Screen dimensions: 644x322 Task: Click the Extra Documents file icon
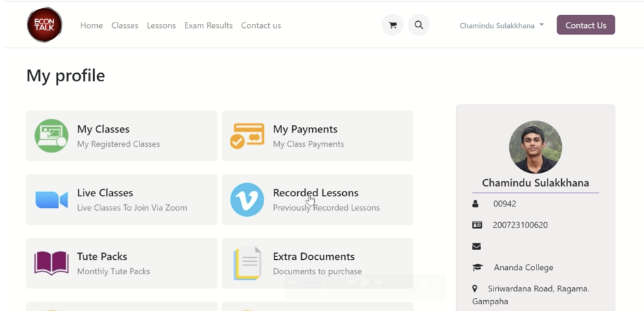247,263
